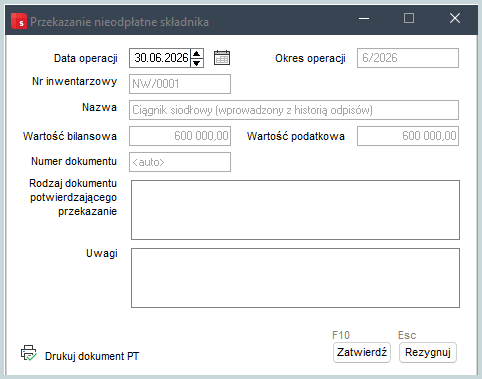The height and width of the screenshot is (379, 482).
Task: Click the printer icon for document PT
Action: pyautogui.click(x=29, y=353)
